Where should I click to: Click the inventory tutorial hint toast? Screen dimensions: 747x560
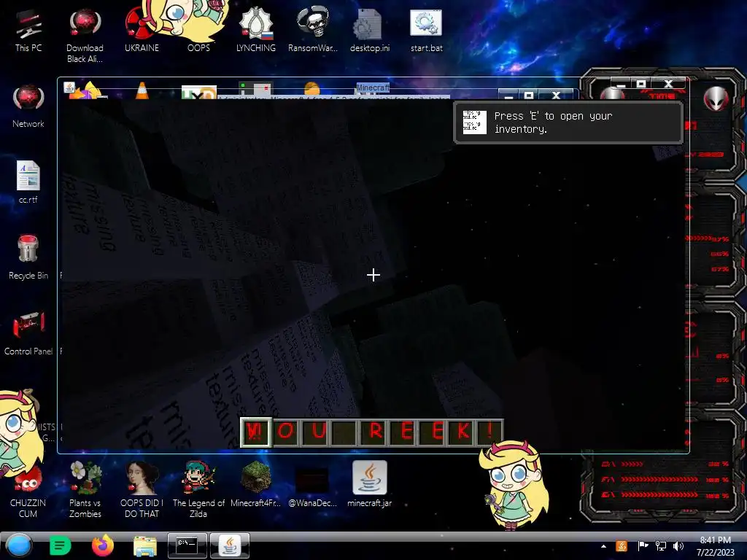pyautogui.click(x=568, y=122)
